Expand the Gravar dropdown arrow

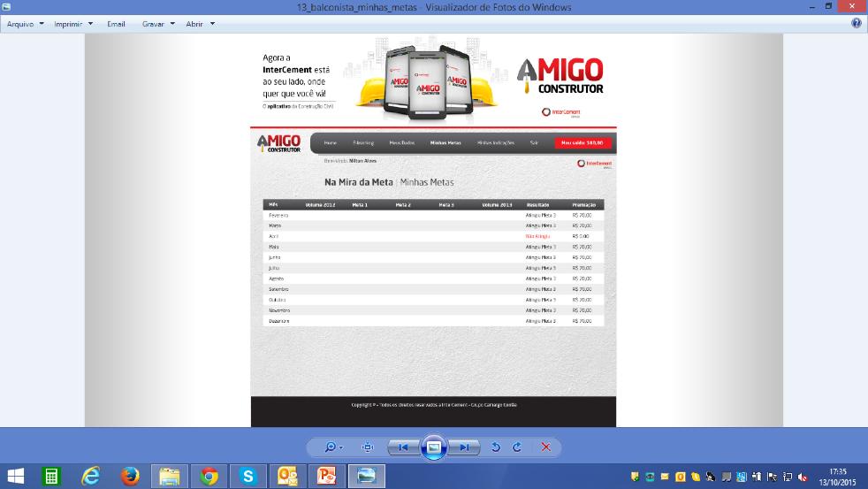point(172,24)
